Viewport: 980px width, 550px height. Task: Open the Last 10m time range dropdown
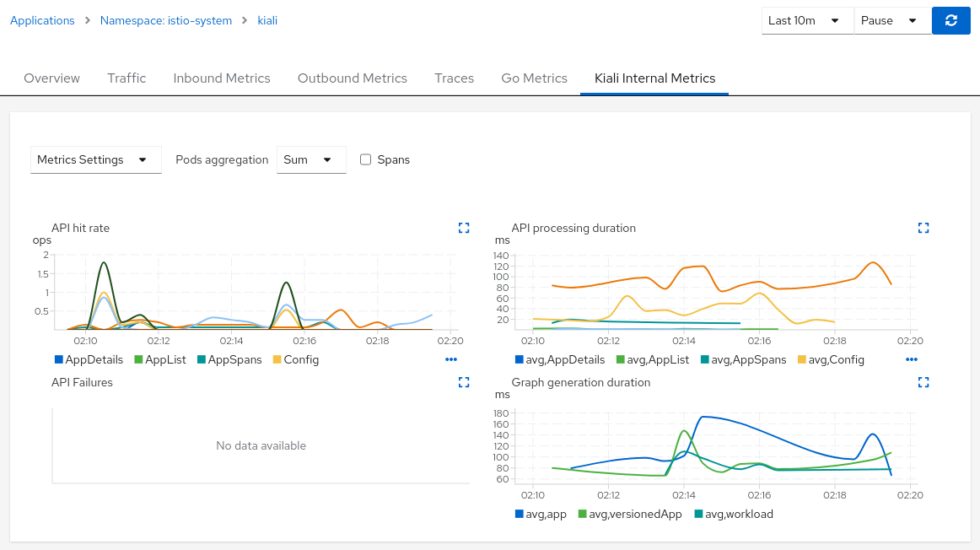(x=806, y=20)
